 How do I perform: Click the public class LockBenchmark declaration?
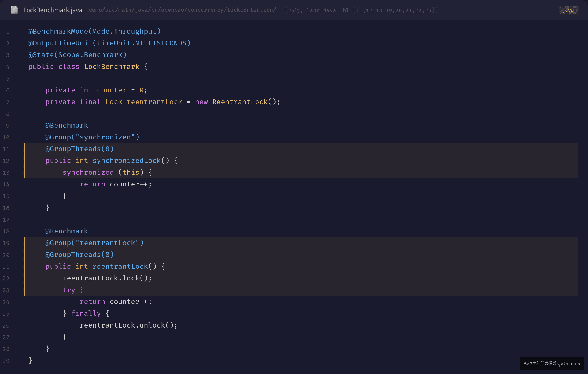(x=88, y=67)
